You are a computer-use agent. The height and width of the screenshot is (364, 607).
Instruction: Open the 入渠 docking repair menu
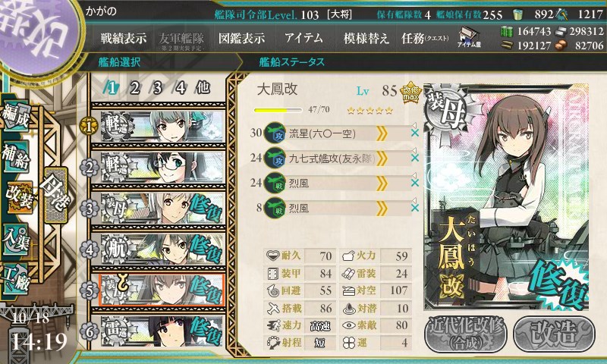tap(16, 239)
